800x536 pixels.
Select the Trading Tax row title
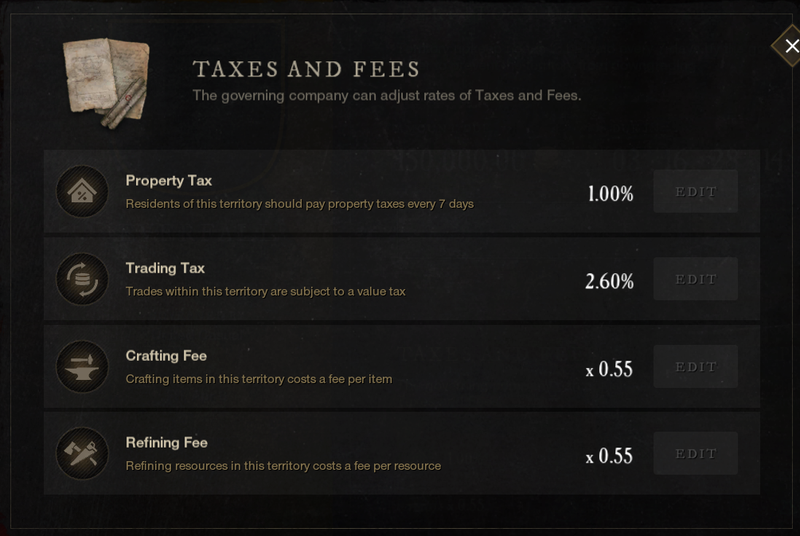tap(165, 268)
